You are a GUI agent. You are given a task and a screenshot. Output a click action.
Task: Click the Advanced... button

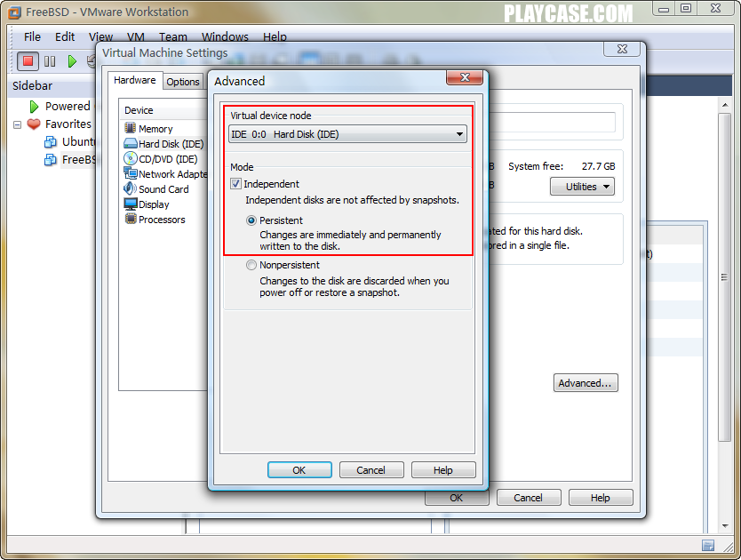click(586, 383)
